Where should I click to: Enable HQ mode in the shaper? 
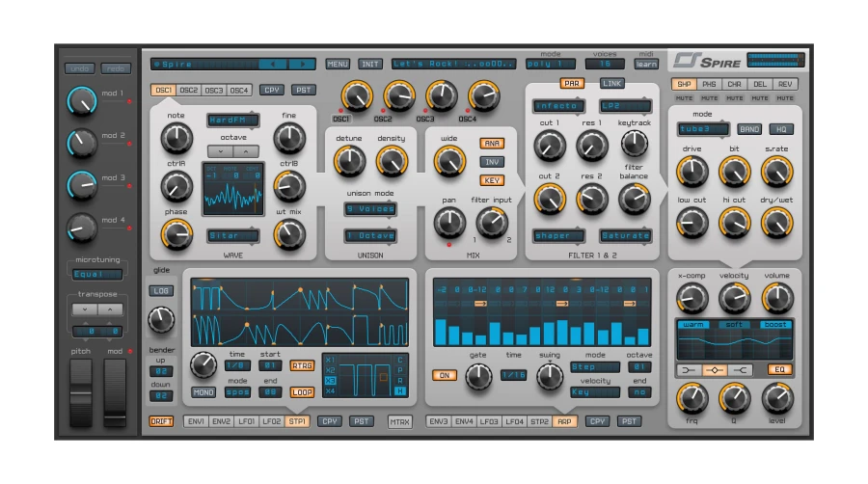tap(781, 129)
